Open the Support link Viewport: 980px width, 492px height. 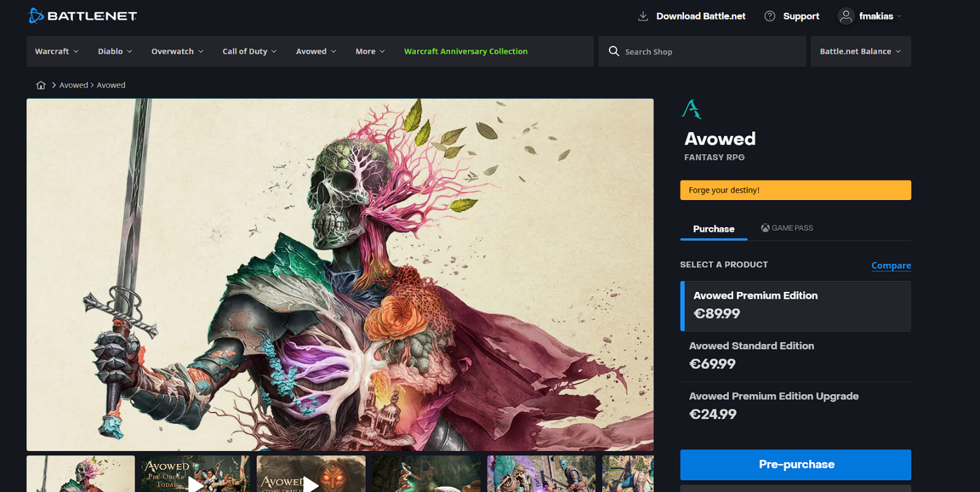801,16
